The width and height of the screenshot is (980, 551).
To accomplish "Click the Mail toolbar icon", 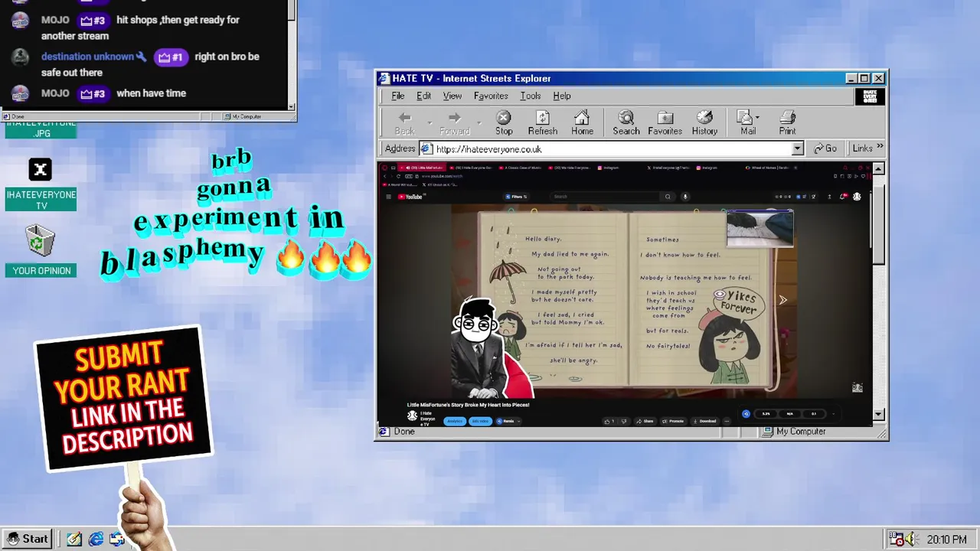I will click(x=746, y=122).
